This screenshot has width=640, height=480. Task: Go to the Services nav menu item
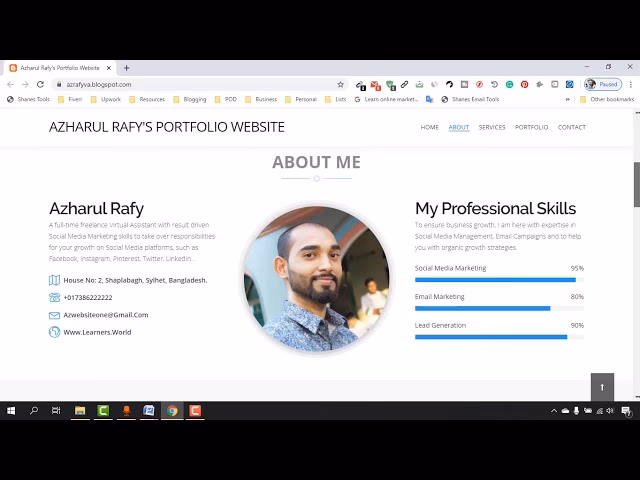(491, 127)
